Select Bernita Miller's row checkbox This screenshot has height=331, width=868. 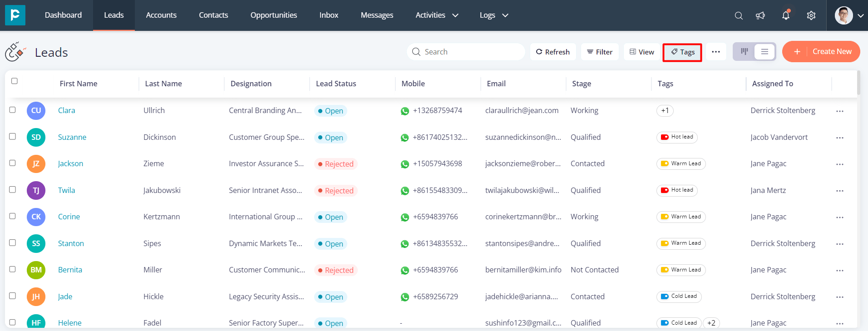pos(13,269)
